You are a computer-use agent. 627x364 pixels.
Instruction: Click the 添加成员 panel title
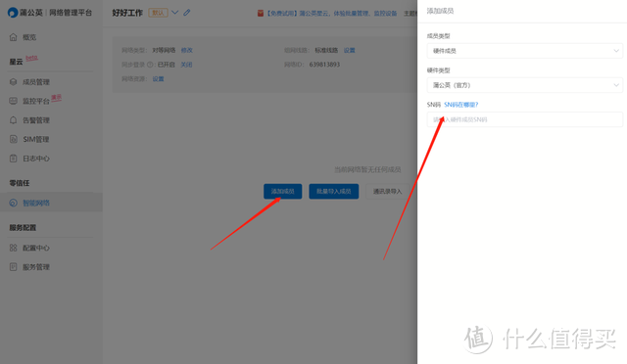(440, 11)
